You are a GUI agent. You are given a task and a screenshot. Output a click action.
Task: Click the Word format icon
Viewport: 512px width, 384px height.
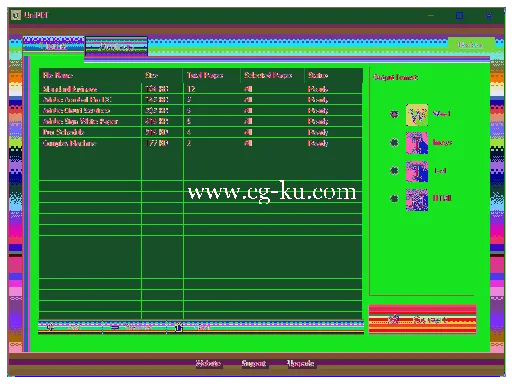417,115
